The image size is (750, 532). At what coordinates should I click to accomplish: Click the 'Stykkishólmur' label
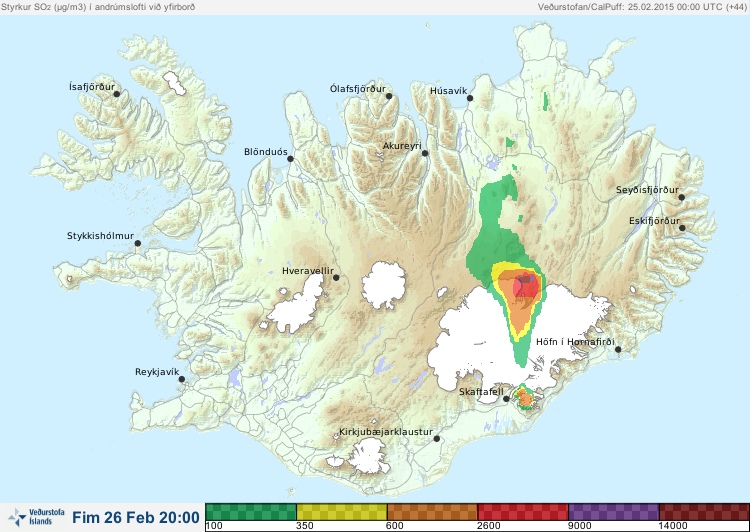(x=100, y=236)
